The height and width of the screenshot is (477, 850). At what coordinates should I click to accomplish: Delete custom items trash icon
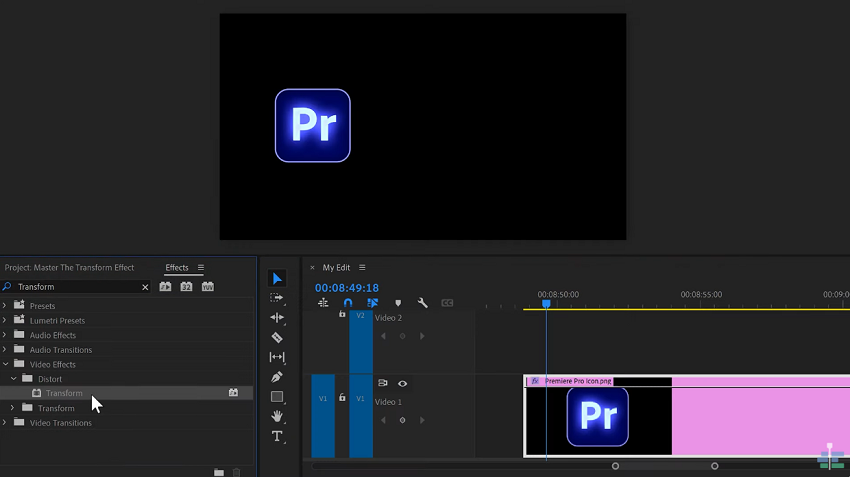tap(236, 473)
